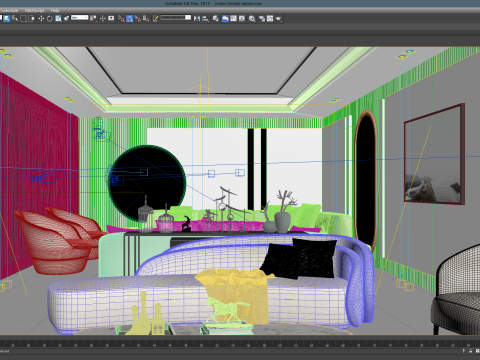Open the Rendered Frame Window
This screenshot has height=360, width=480.
(x=270, y=18)
